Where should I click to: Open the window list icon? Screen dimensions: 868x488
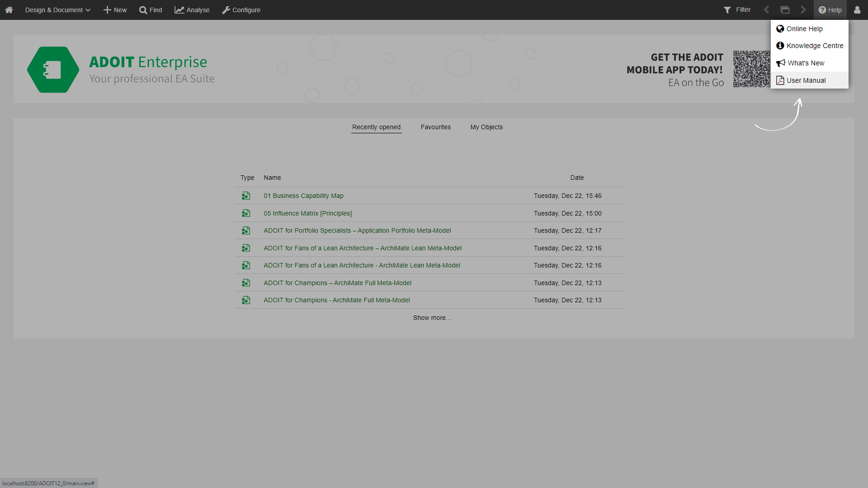click(785, 10)
